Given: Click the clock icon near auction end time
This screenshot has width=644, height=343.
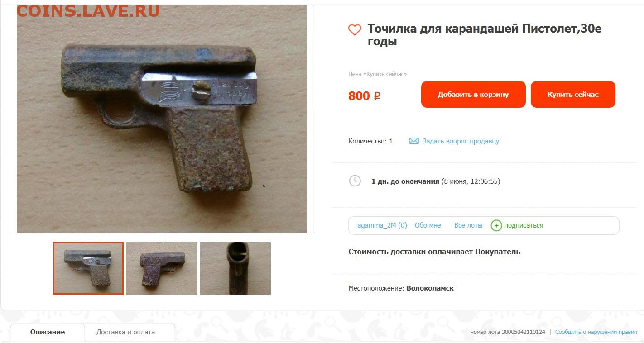Looking at the screenshot, I should coord(355,181).
